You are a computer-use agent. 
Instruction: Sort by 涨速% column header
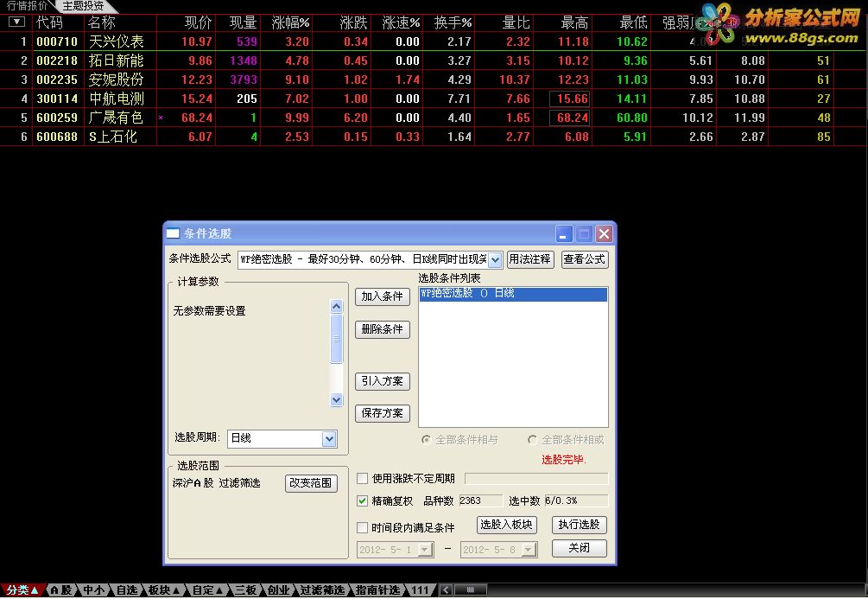coord(401,22)
